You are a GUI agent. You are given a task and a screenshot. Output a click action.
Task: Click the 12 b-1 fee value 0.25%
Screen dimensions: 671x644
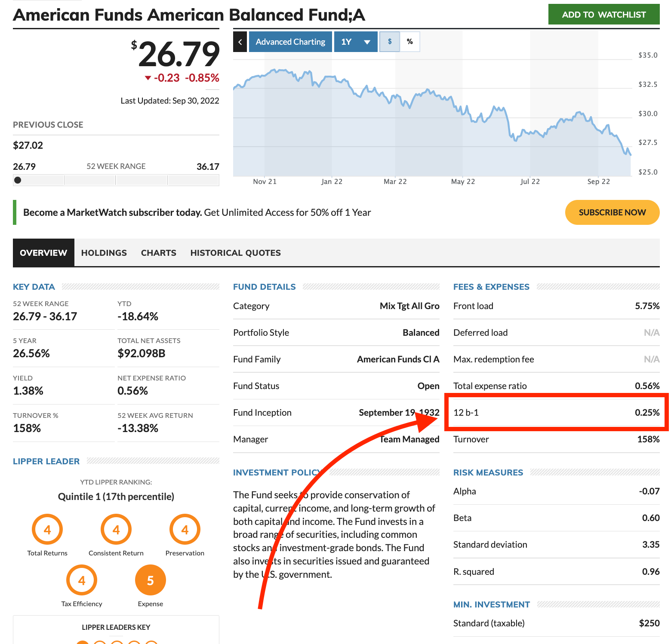point(647,413)
